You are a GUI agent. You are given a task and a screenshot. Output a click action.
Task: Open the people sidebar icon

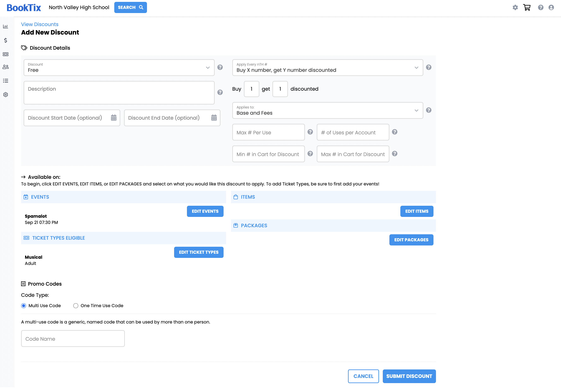click(x=6, y=67)
